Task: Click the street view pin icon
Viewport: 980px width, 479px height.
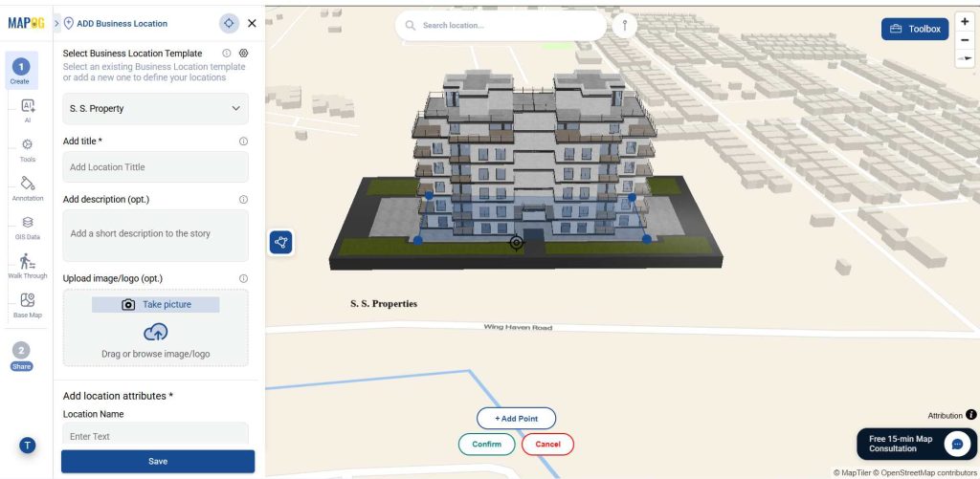Action: pyautogui.click(x=624, y=26)
